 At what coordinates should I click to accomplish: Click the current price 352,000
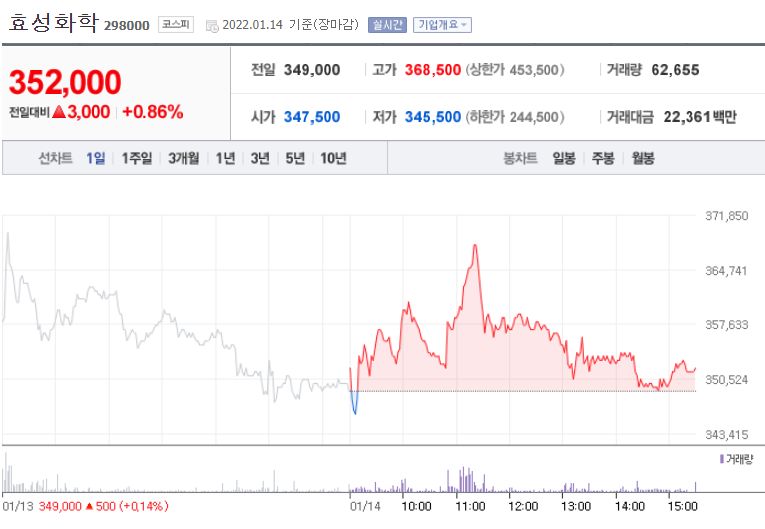point(65,82)
